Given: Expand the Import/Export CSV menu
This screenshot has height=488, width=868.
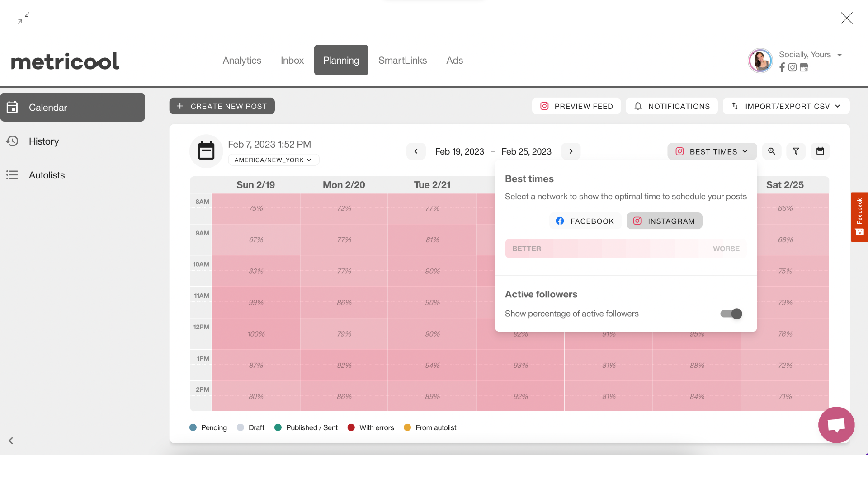Looking at the screenshot, I should click(786, 106).
